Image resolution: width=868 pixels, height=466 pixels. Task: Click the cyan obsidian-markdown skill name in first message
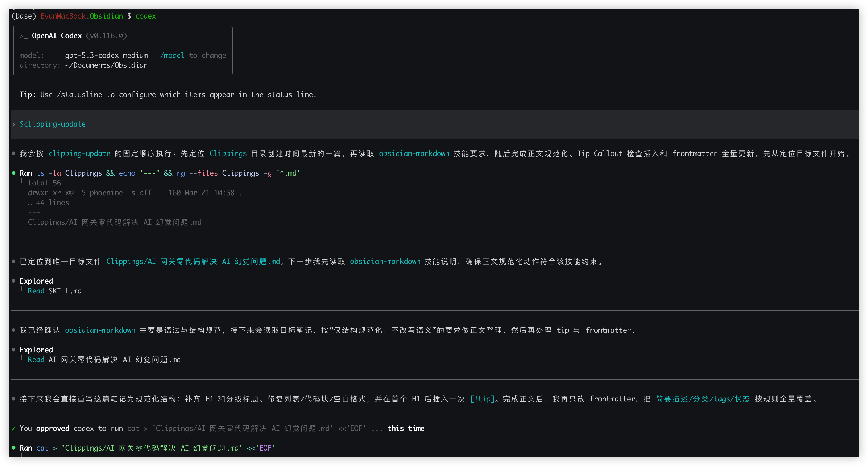click(414, 153)
